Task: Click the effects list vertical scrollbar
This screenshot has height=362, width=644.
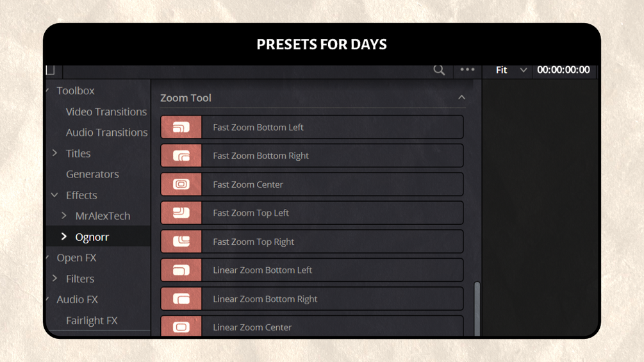Action: click(477, 308)
